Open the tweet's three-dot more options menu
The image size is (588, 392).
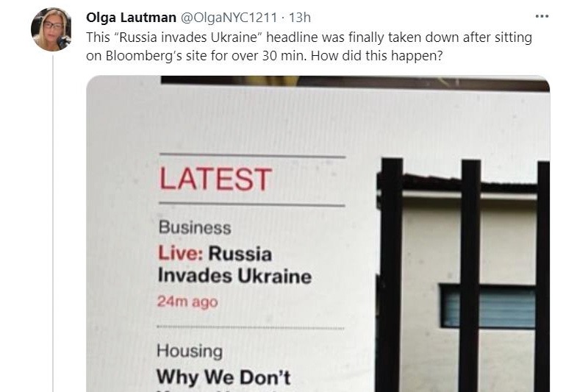[542, 16]
